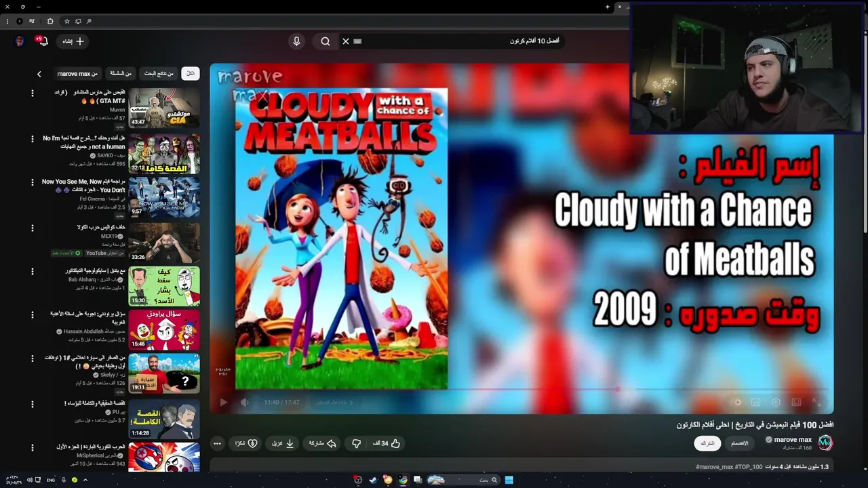
Task: Open Steam from the taskbar
Action: pos(373,480)
